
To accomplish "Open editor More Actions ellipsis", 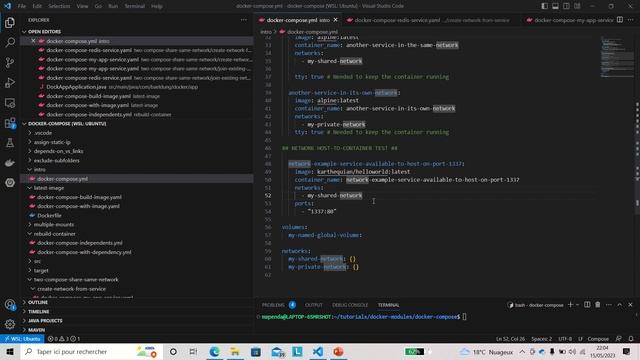I will pos(631,20).
